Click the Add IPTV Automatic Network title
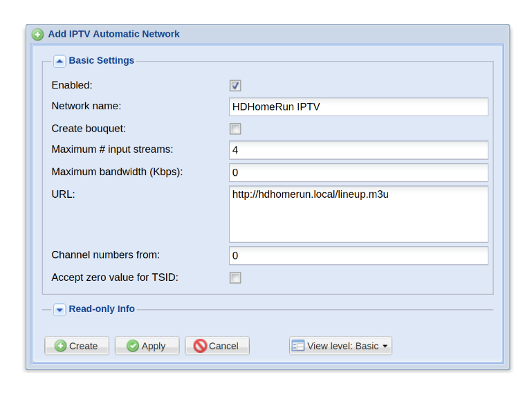The height and width of the screenshot is (395, 532). (x=113, y=34)
